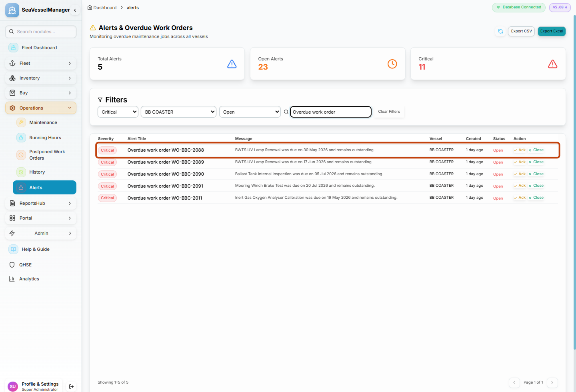
Task: Click the Open Alerts orange clock icon
Action: point(392,64)
